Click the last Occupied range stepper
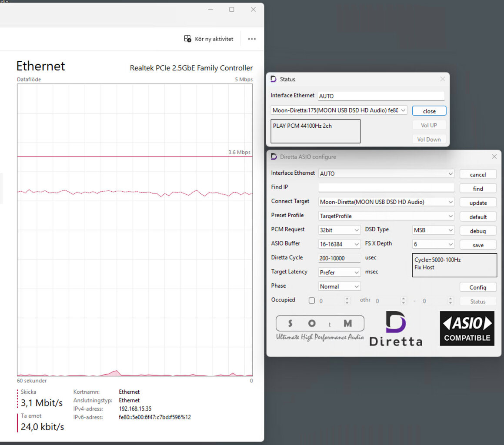504x445 pixels. [451, 301]
